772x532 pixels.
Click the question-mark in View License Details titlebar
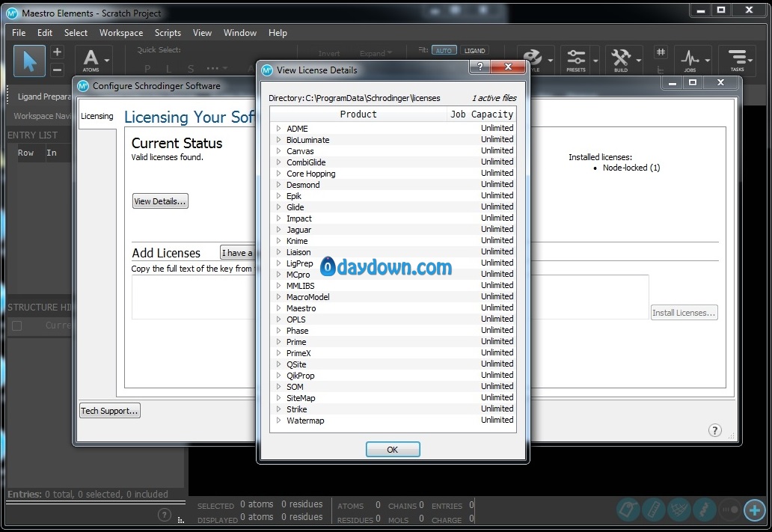click(x=480, y=67)
